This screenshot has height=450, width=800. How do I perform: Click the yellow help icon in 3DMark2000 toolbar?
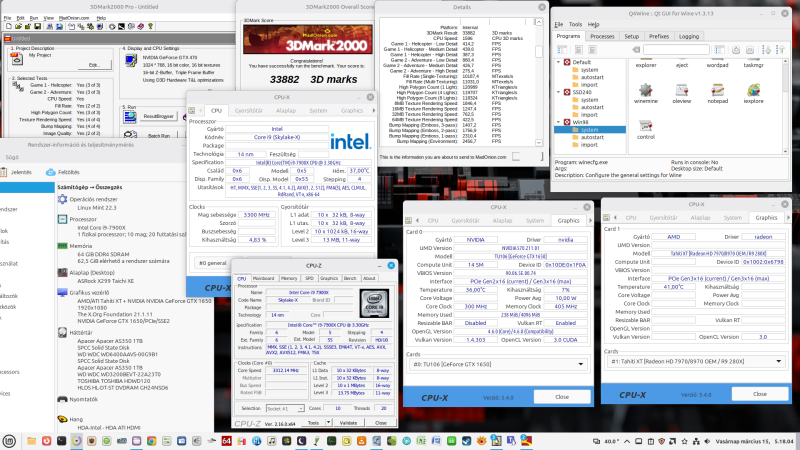[x=151, y=27]
